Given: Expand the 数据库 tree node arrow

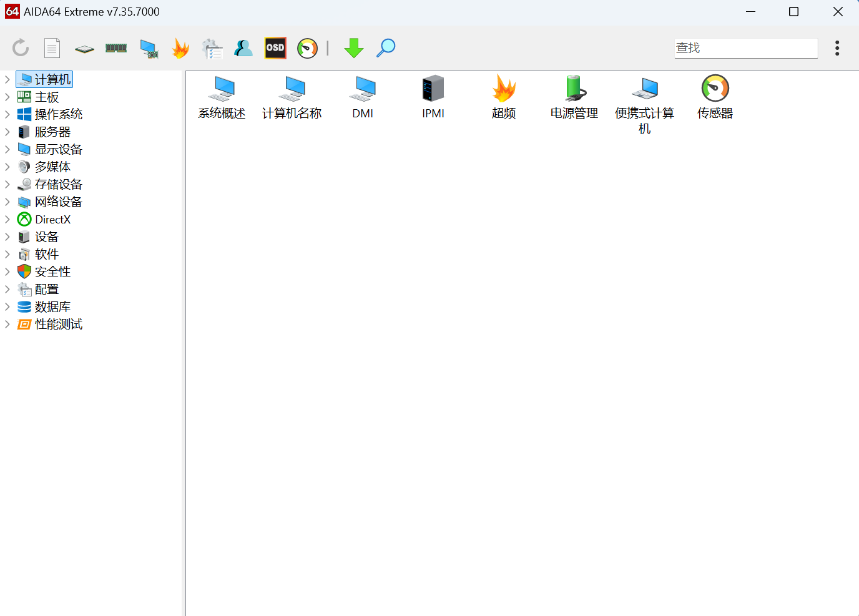Looking at the screenshot, I should point(7,306).
